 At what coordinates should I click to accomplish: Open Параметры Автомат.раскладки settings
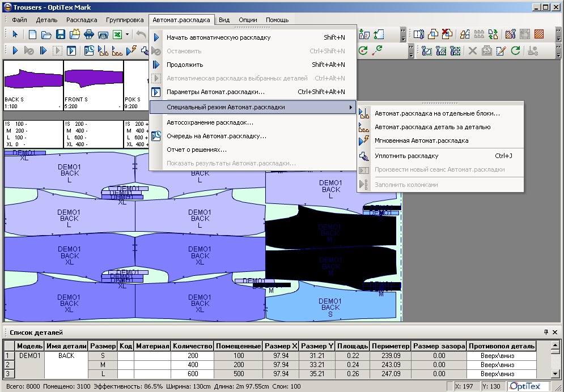click(x=215, y=92)
